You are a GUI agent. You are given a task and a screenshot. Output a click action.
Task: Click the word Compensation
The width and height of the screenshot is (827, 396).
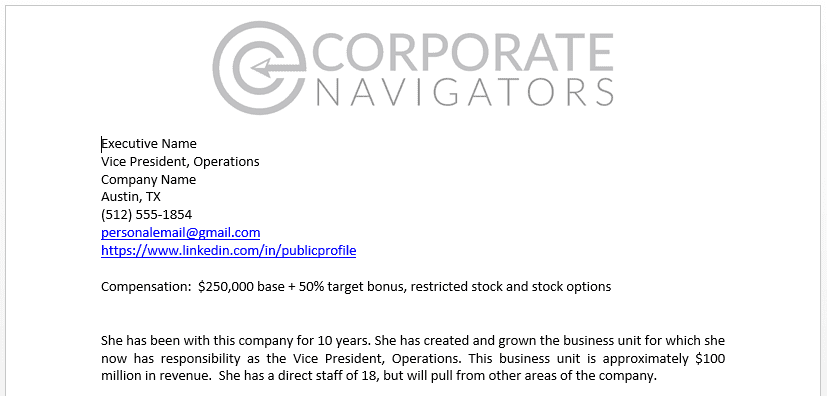click(147, 287)
